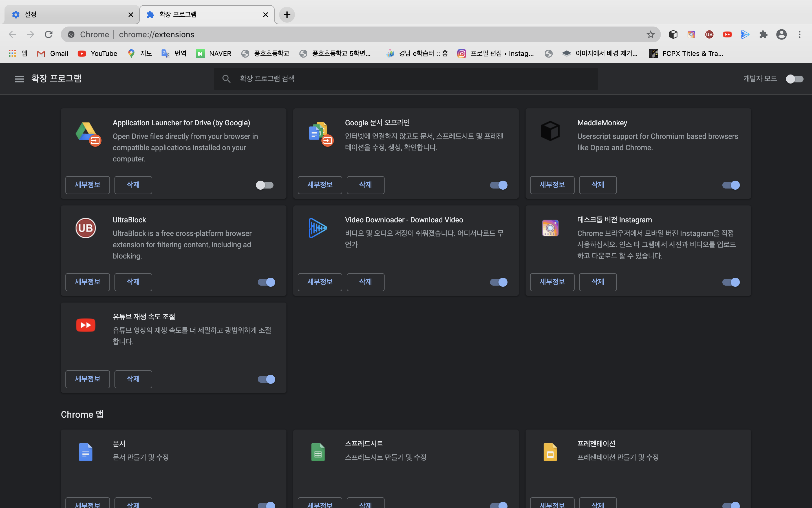The image size is (812, 508).
Task: Open 세부정보 for Google 문서 오프라인
Action: pyautogui.click(x=320, y=185)
